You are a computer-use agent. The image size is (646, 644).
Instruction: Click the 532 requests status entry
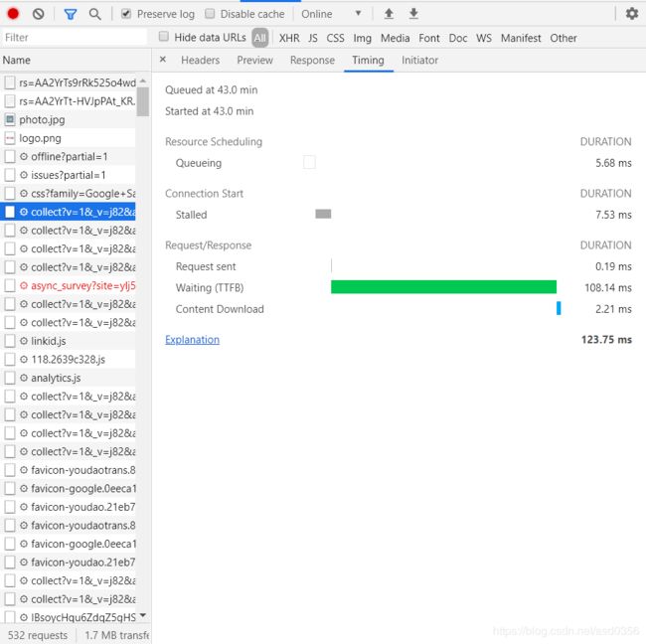tap(38, 635)
